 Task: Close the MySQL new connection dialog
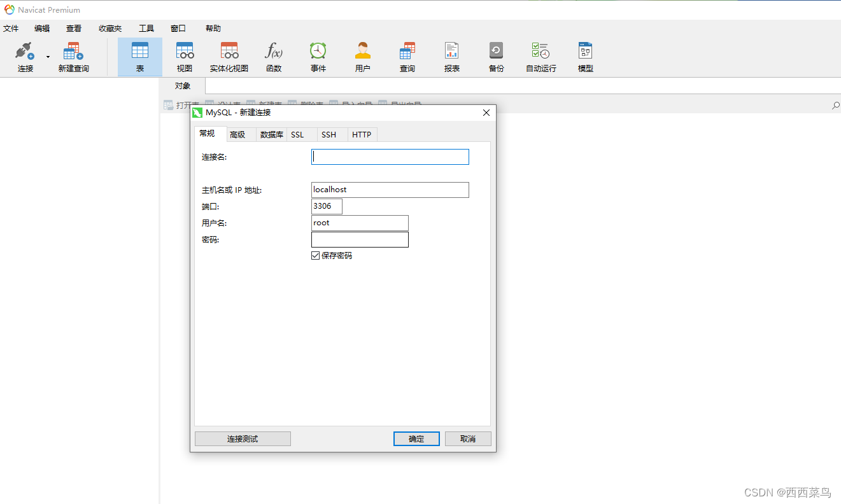pos(486,113)
